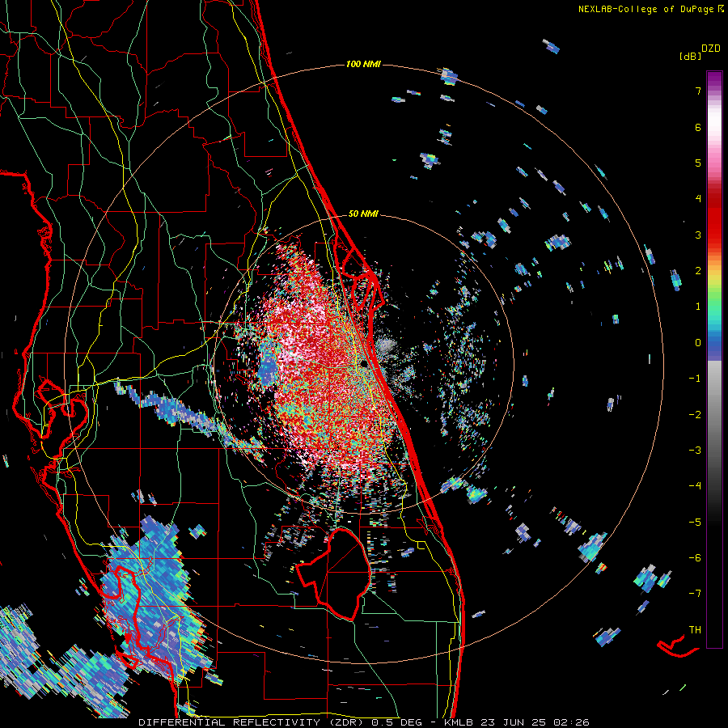
Task: Click the -5 value on the color scale
Action: point(695,523)
